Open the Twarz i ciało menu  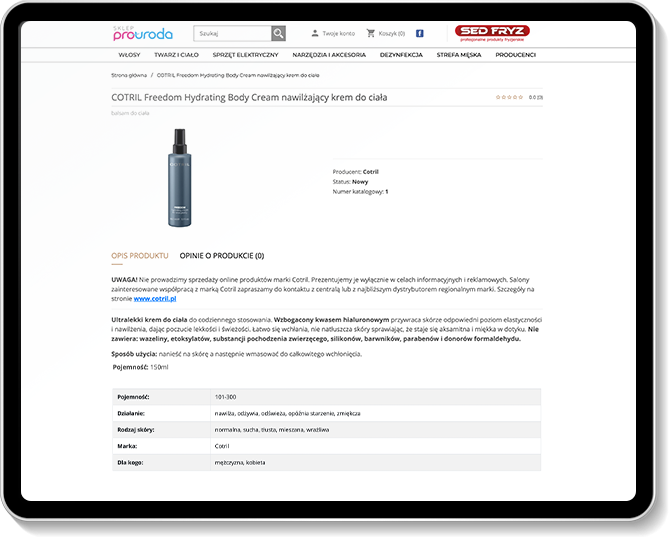pos(176,55)
